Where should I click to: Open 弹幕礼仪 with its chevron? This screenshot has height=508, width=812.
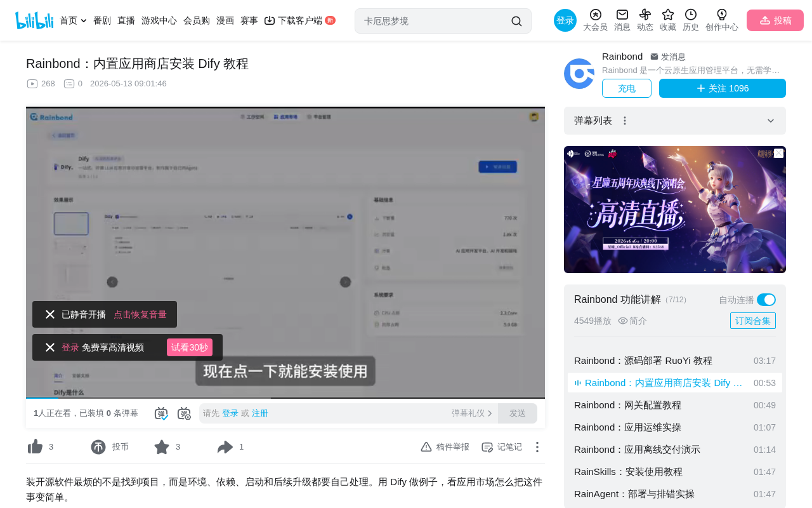(472, 413)
